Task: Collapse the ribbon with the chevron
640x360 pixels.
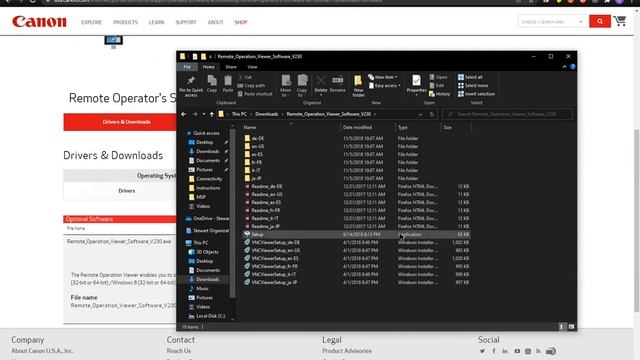Action: 564,67
